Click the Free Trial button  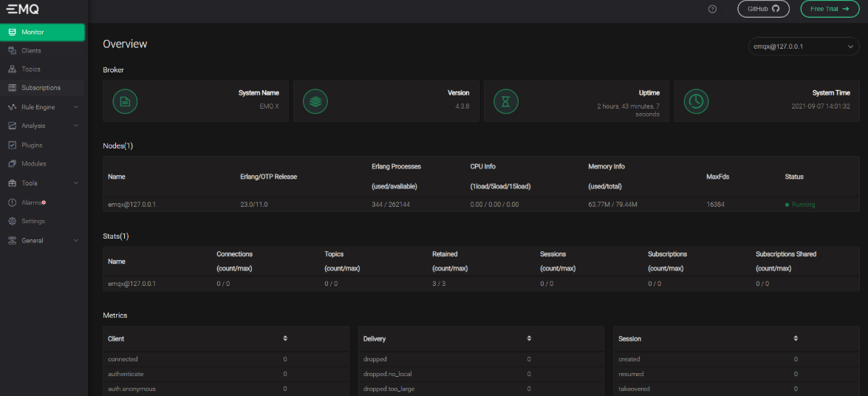coord(830,9)
